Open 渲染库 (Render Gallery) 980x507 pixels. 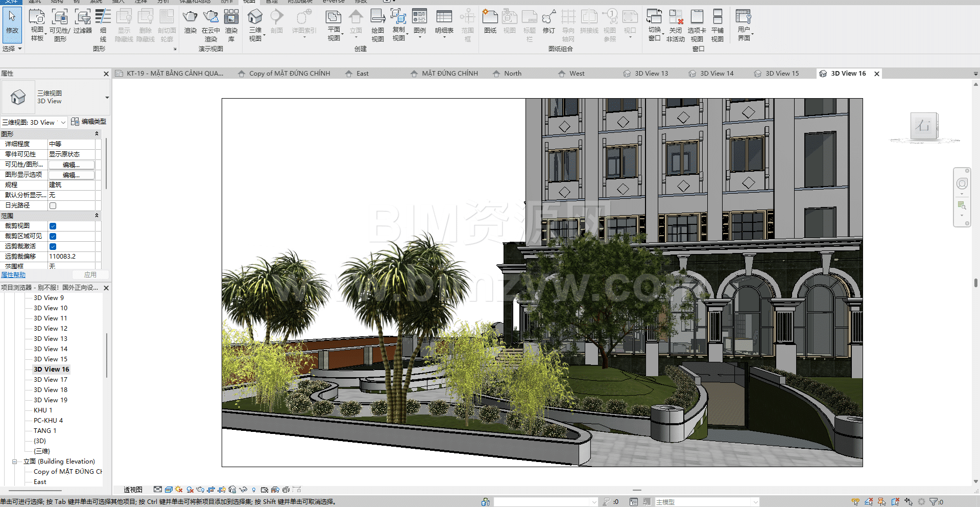(231, 25)
